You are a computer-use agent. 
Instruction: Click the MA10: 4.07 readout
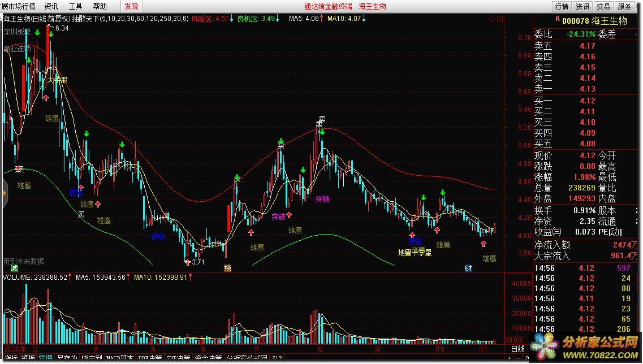[344, 19]
